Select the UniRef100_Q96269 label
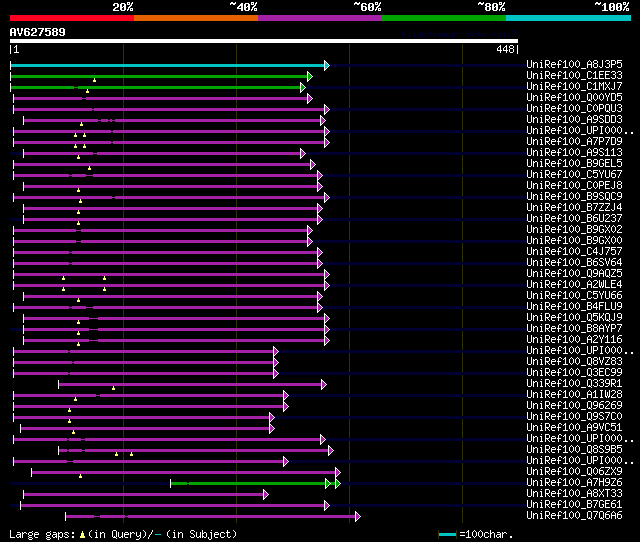This screenshot has height=542, width=640. (574, 406)
